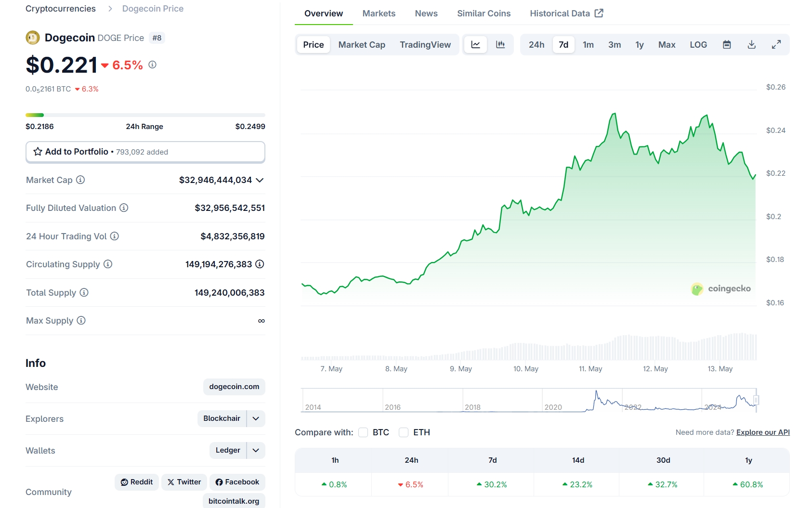The height and width of the screenshot is (508, 812).
Task: Open the Market Cap info tooltip
Action: (81, 180)
